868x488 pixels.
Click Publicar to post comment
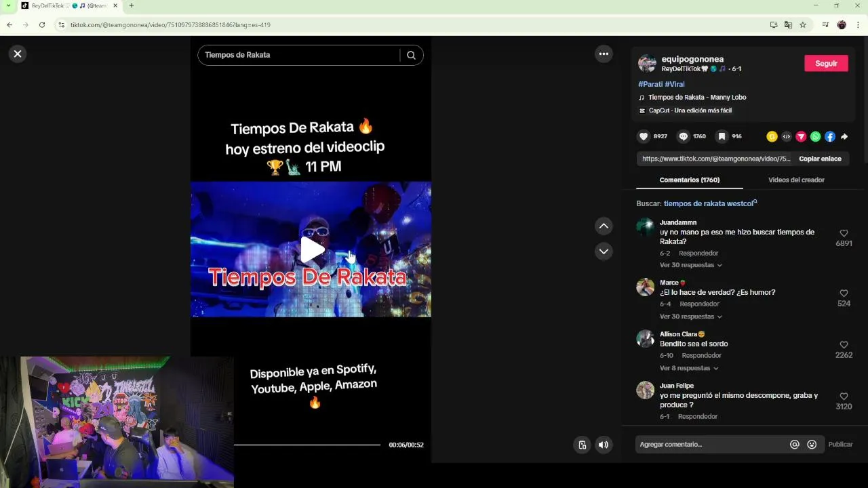(x=840, y=445)
